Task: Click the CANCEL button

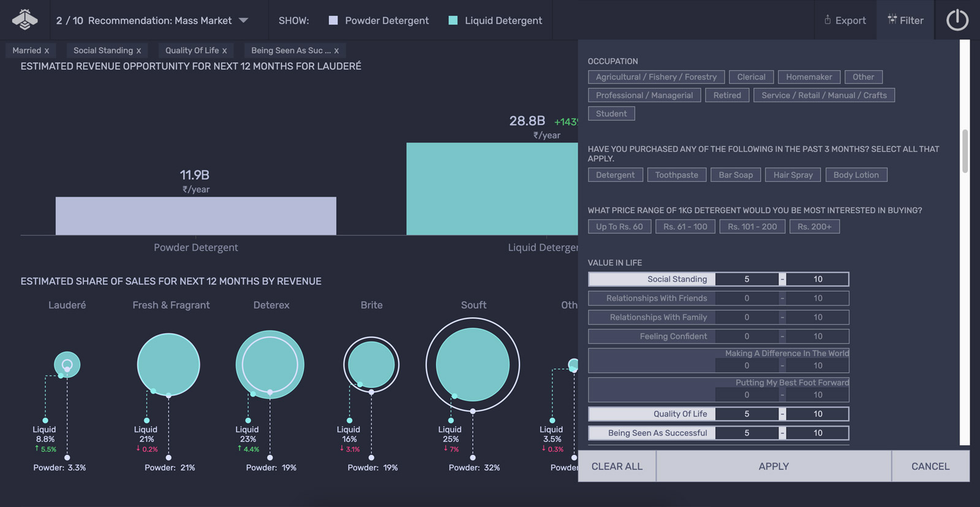Action: [930, 466]
